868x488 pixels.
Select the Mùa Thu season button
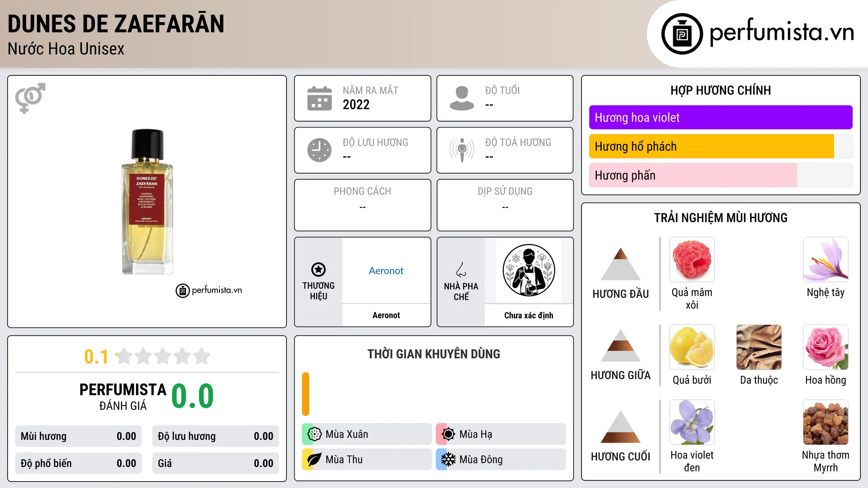click(367, 460)
